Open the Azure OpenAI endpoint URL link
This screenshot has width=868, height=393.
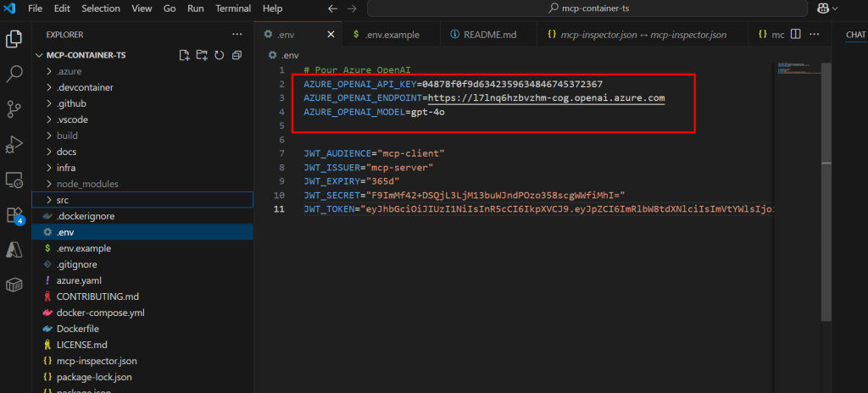tap(547, 98)
